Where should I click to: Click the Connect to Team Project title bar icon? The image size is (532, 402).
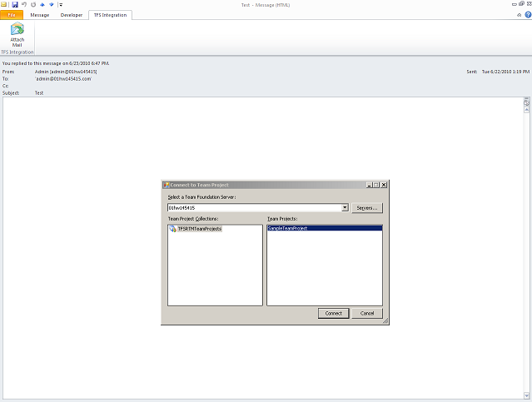(167, 185)
